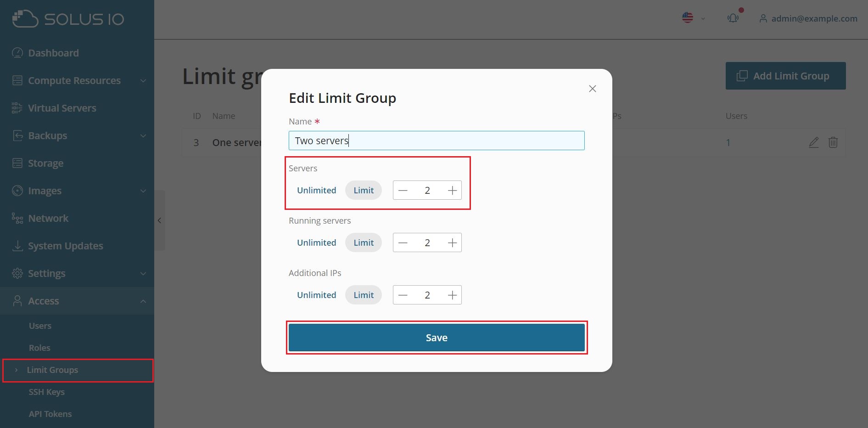
Task: Expand the Backups sidebar section
Action: [77, 135]
